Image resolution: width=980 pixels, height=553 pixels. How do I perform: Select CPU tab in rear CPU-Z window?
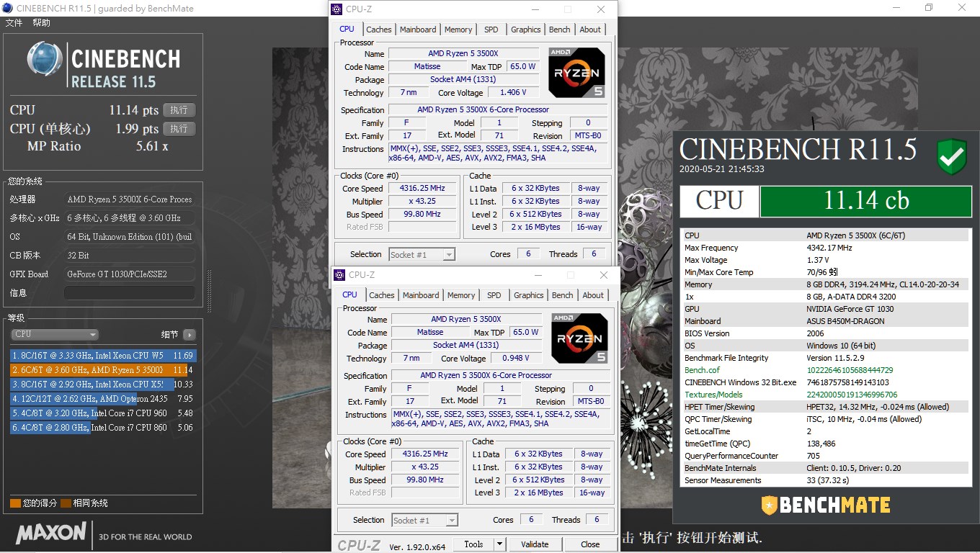click(x=347, y=29)
